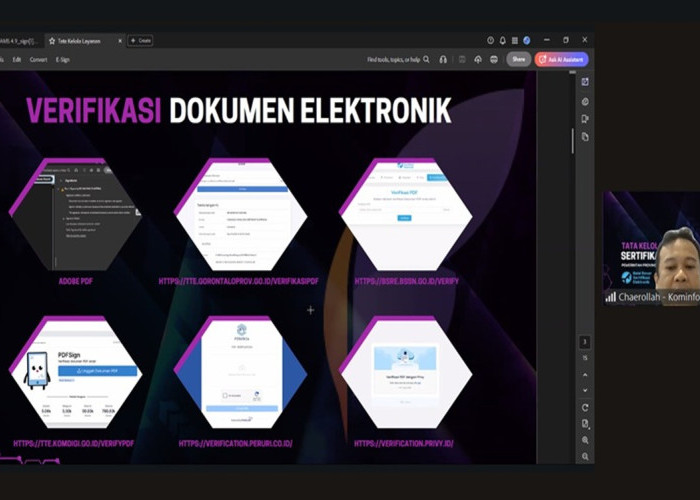Close the Tata Kelola Layanan tab

click(120, 41)
